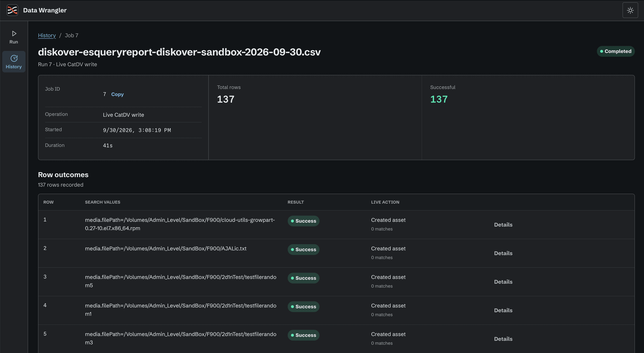Select the History sidebar item
Viewport: 644px width, 353px height.
point(14,62)
